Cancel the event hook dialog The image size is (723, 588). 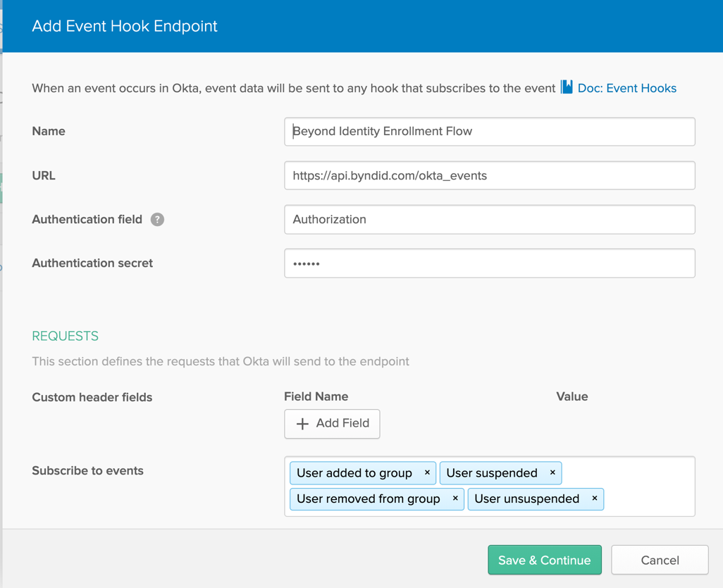[x=660, y=561]
